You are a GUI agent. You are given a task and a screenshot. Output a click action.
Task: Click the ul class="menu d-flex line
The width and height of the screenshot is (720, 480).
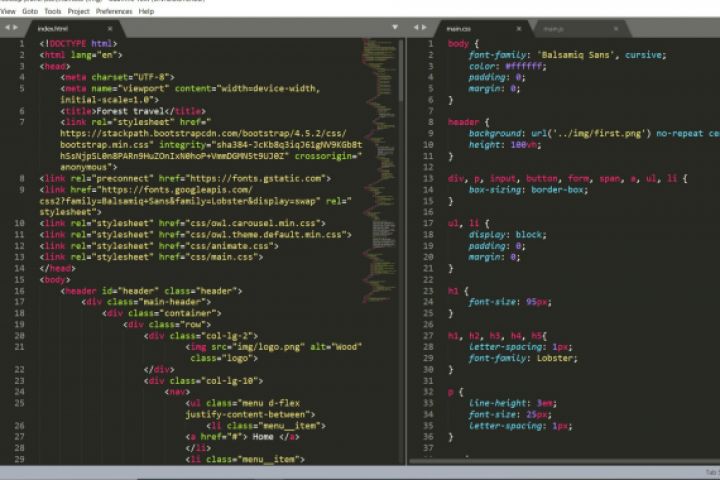click(242, 403)
